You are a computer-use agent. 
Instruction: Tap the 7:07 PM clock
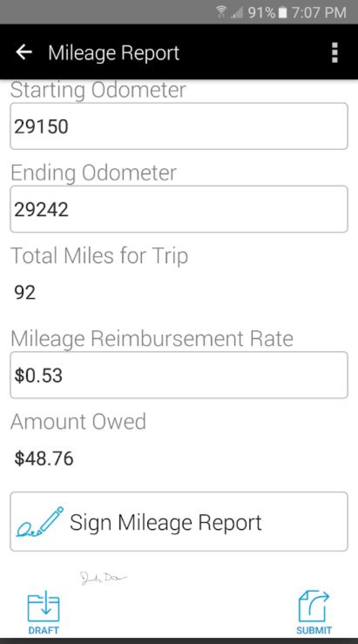[x=319, y=13]
